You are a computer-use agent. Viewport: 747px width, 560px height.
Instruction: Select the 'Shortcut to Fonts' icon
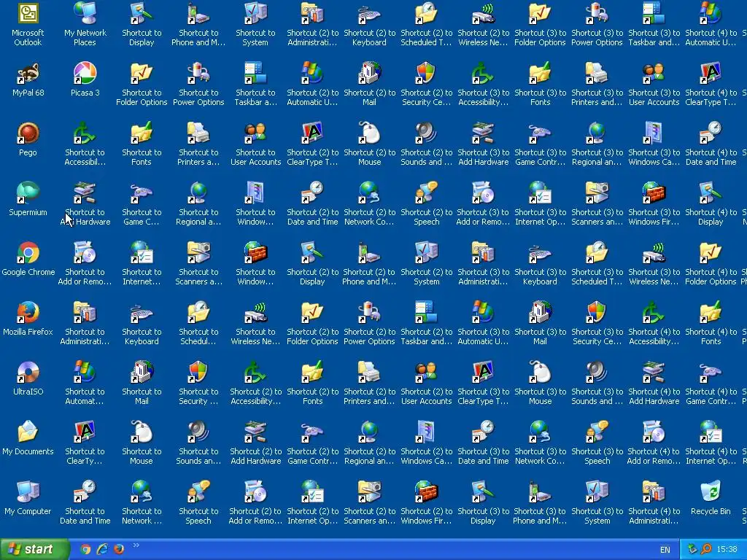pyautogui.click(x=142, y=144)
